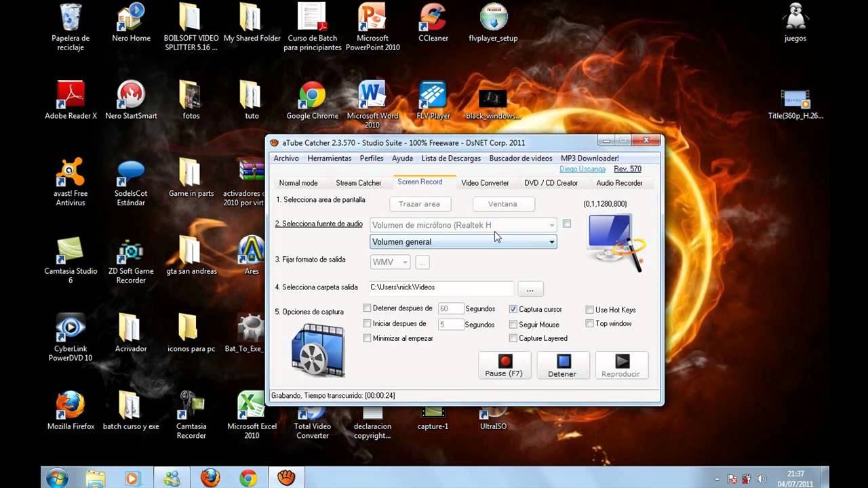The width and height of the screenshot is (868, 488).
Task: Browse output folder with the ... button
Action: (530, 289)
